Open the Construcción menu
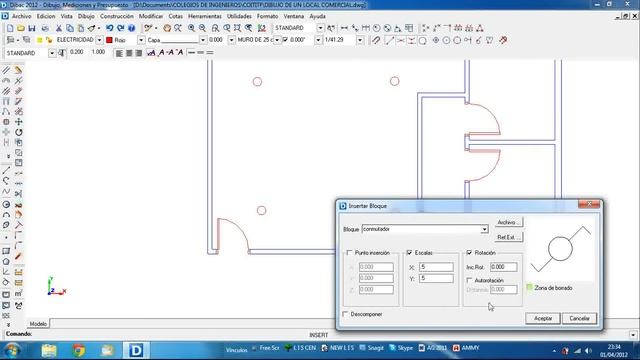This screenshot has width=640, height=360. pos(117,16)
